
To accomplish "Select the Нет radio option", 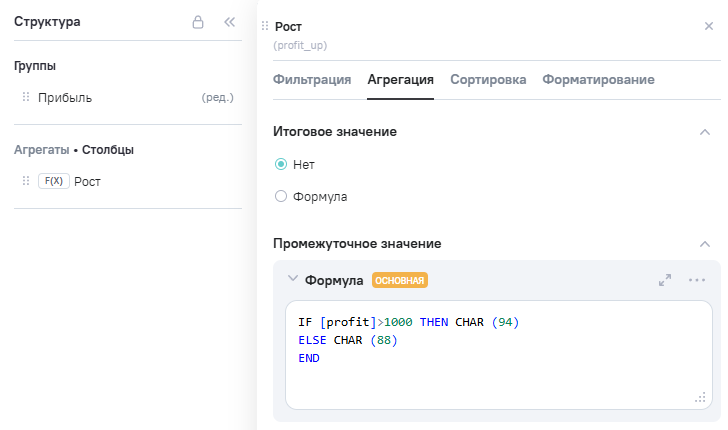I will click(x=281, y=164).
